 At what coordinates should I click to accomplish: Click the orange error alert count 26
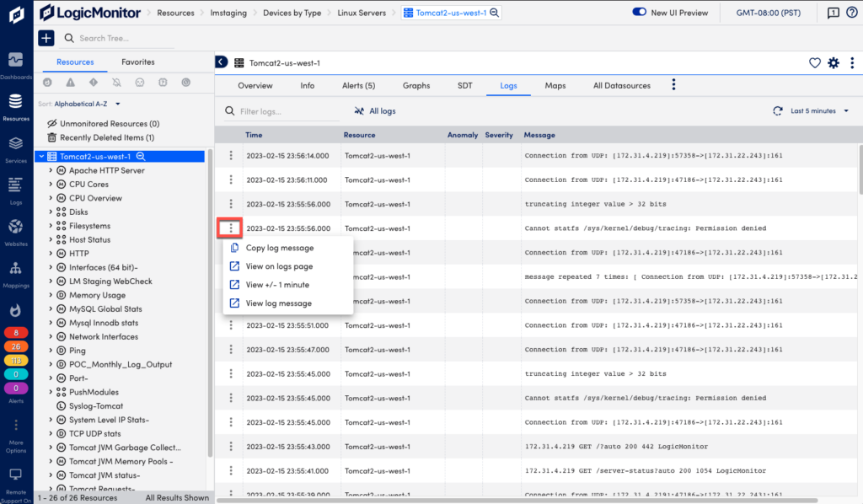click(x=16, y=346)
